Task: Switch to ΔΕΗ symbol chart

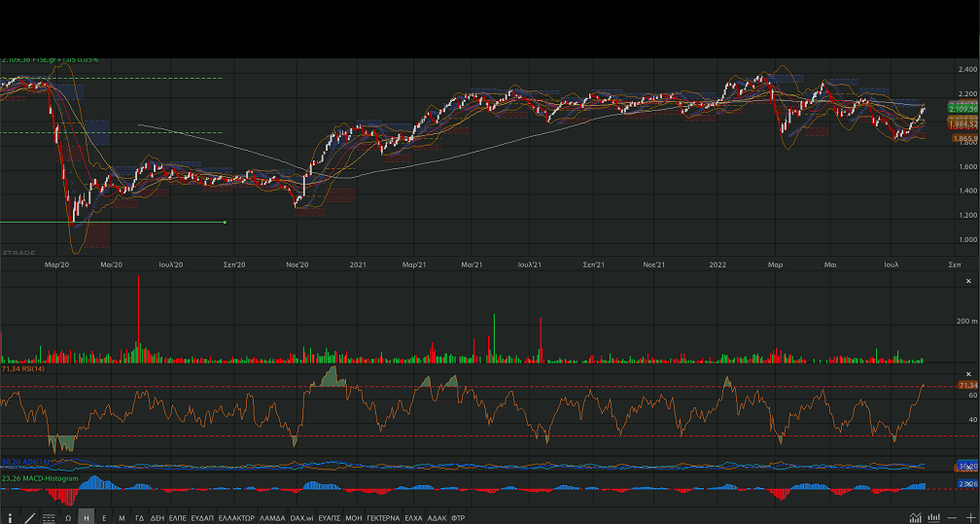Action: (157, 518)
